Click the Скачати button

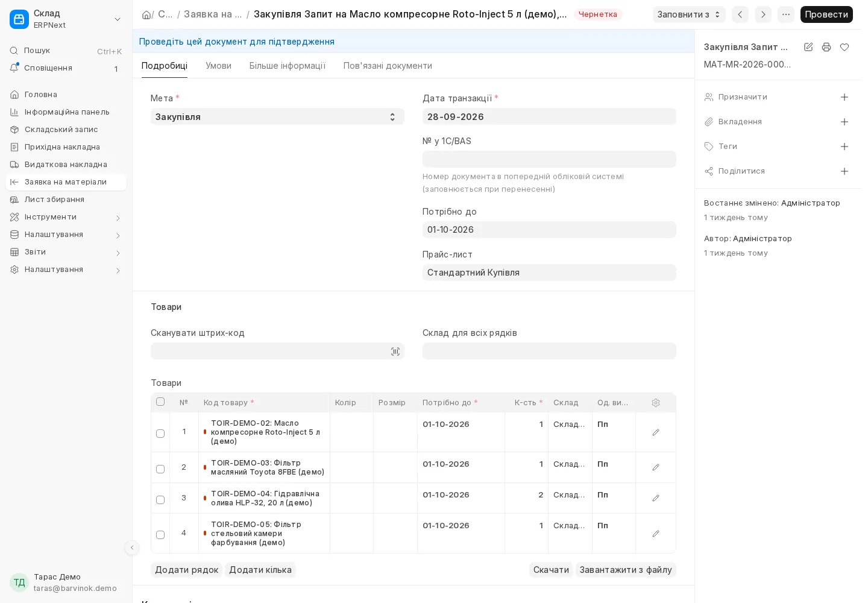click(551, 570)
